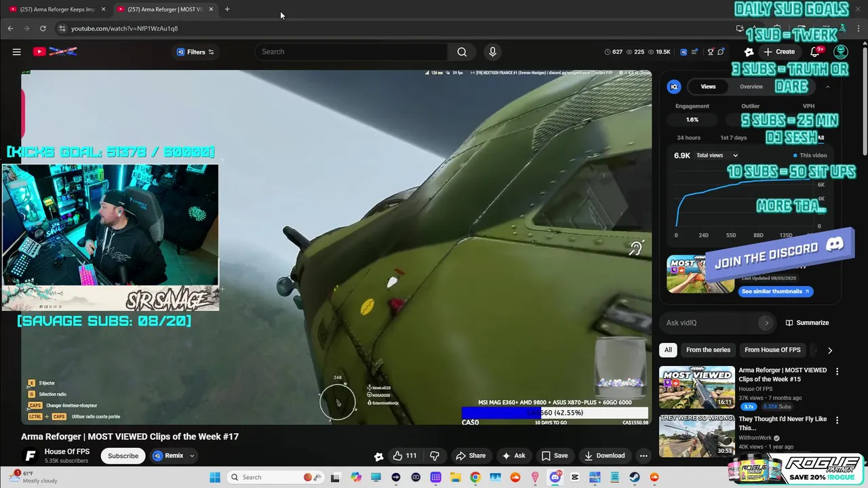Image resolution: width=868 pixels, height=488 pixels.
Task: Open the vidIQ trophy icon
Action: 711,52
